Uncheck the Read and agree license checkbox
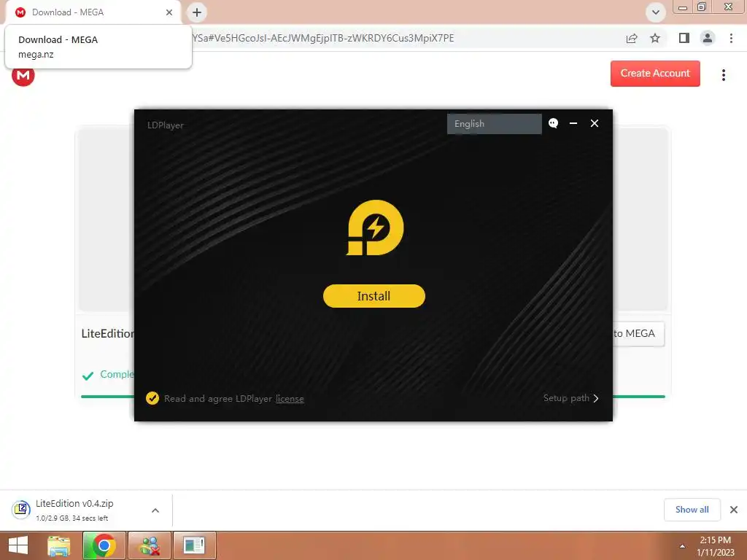Image resolution: width=747 pixels, height=560 pixels. [152, 398]
